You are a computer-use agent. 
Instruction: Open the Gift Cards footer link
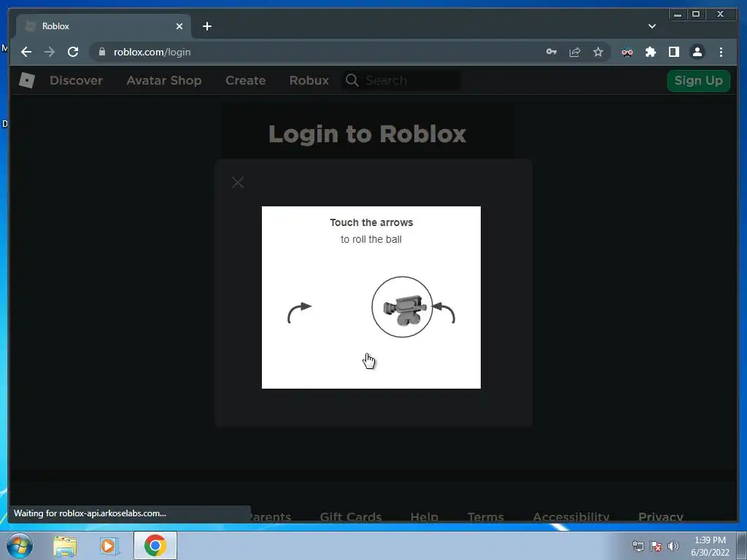351,517
